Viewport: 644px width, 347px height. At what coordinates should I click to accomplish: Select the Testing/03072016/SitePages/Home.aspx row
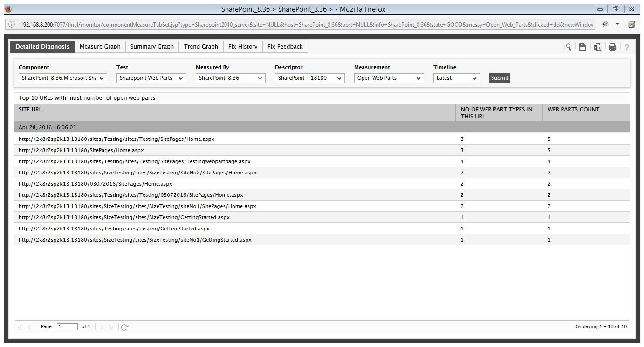[322, 195]
